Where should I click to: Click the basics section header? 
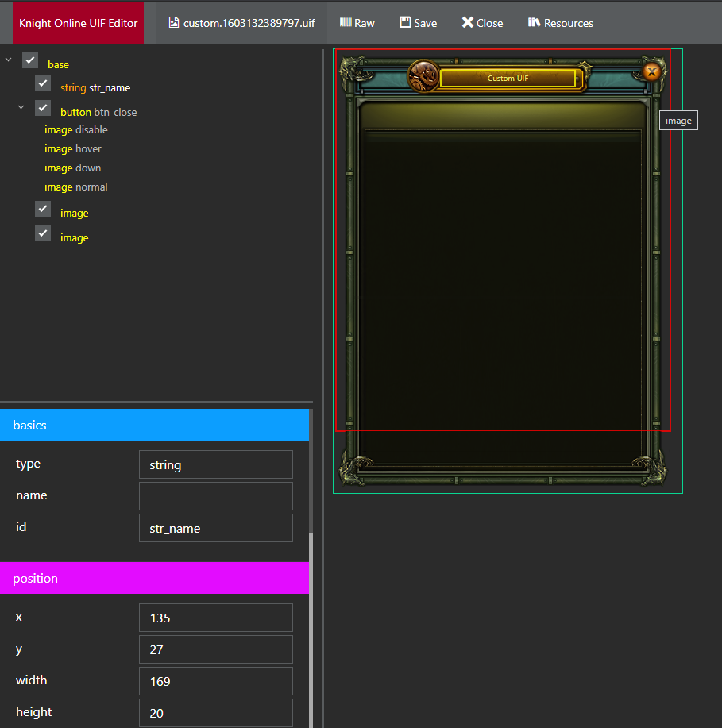point(154,425)
